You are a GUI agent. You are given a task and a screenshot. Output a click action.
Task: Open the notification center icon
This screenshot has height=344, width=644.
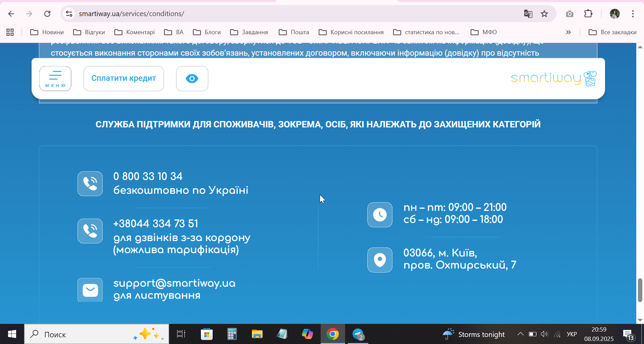(x=628, y=334)
